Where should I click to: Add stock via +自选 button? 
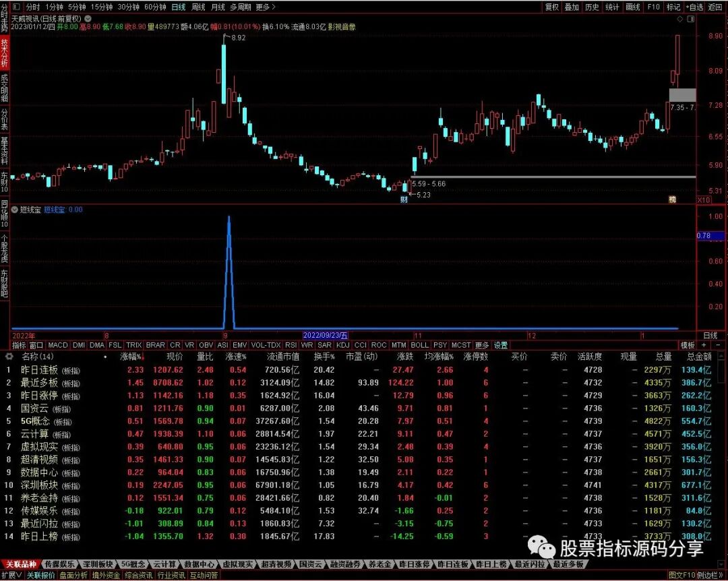(x=694, y=7)
